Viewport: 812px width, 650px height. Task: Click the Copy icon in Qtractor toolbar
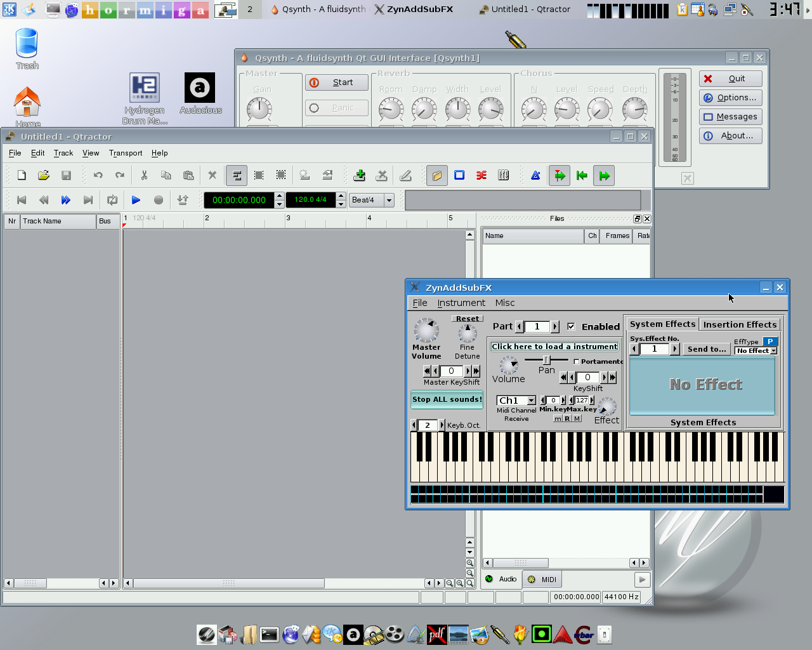pos(166,176)
